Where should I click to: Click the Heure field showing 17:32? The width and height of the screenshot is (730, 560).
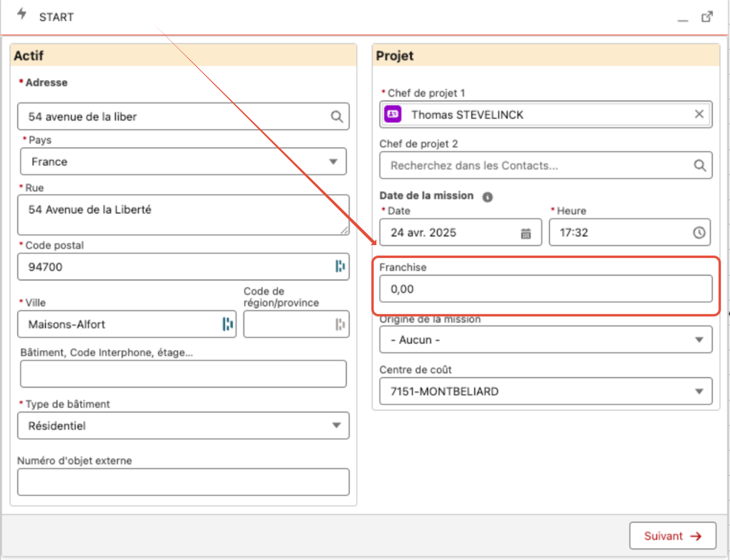coord(630,232)
